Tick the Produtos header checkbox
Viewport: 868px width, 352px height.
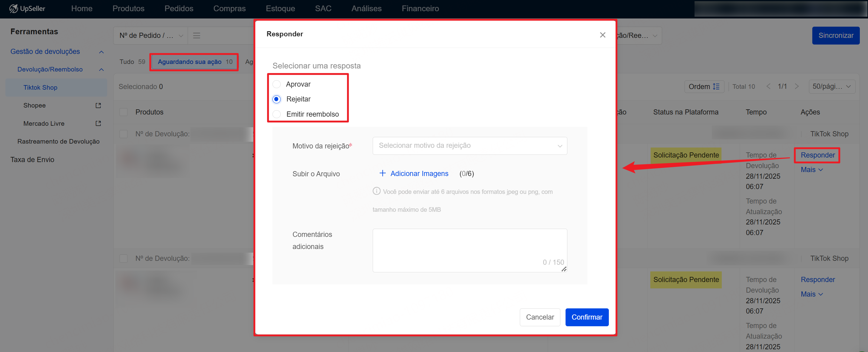124,112
